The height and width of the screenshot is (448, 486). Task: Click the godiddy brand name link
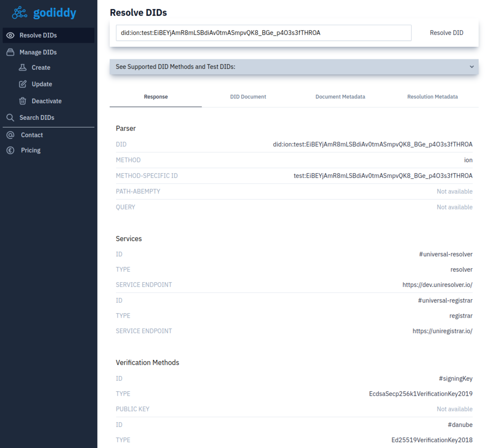click(55, 13)
